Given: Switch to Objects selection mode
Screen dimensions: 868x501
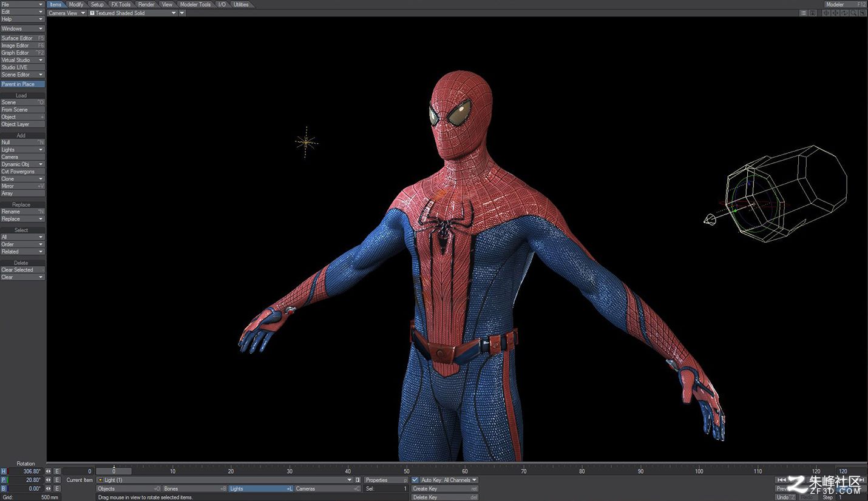Looking at the screenshot, I should tap(129, 488).
